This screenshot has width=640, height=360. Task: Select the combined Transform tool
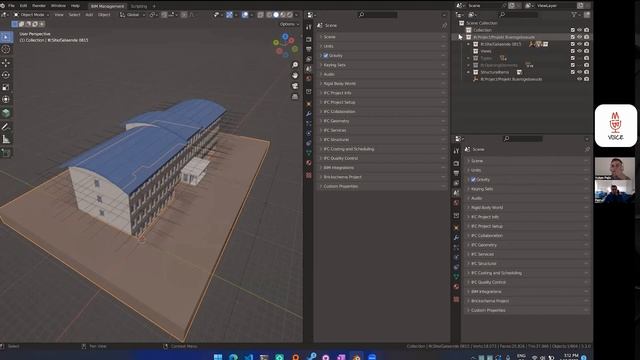click(6, 99)
